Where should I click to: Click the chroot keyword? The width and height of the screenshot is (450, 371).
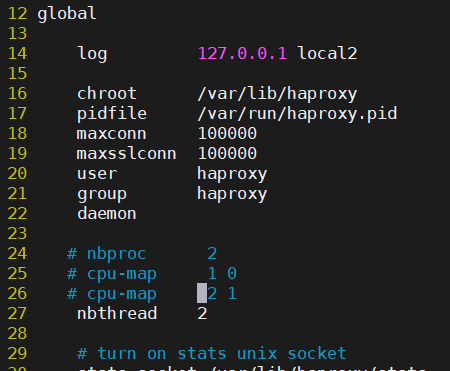point(107,93)
